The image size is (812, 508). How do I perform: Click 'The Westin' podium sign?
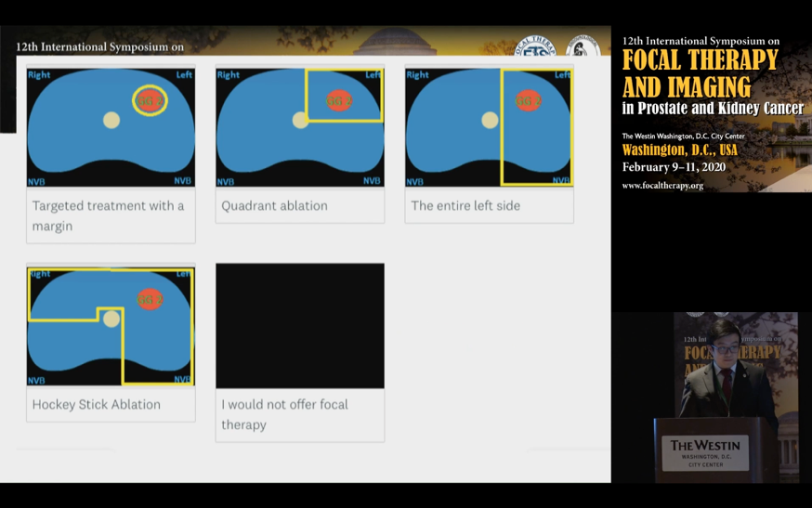705,452
